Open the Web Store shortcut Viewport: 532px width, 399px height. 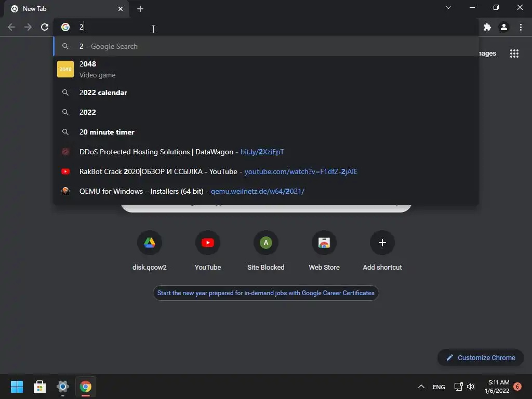(x=324, y=250)
